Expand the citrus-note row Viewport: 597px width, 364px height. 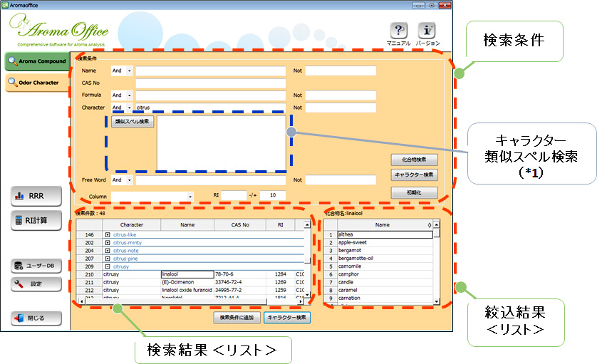(x=108, y=251)
